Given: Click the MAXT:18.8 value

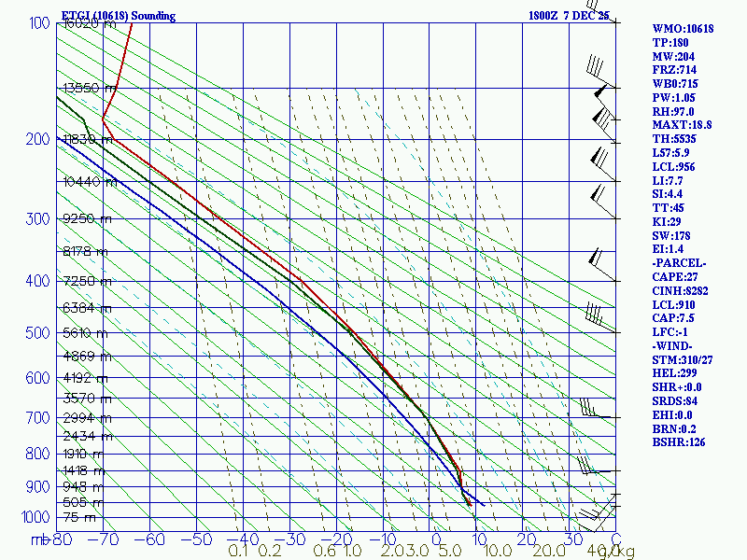Looking at the screenshot, I should [682, 125].
